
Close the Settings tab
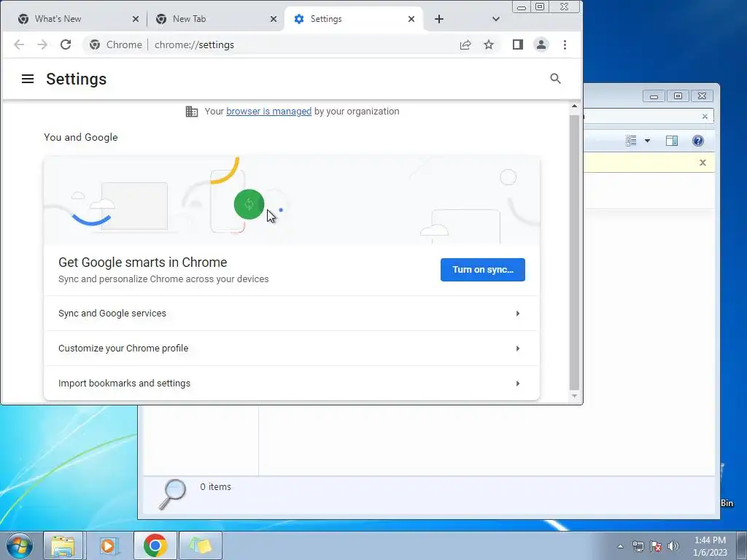click(x=411, y=19)
